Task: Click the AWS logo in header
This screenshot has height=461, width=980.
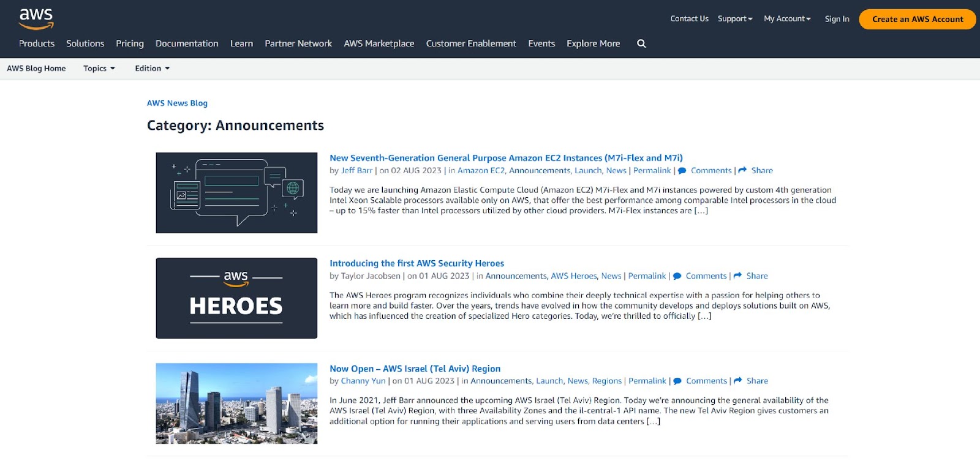Action: tap(36, 19)
